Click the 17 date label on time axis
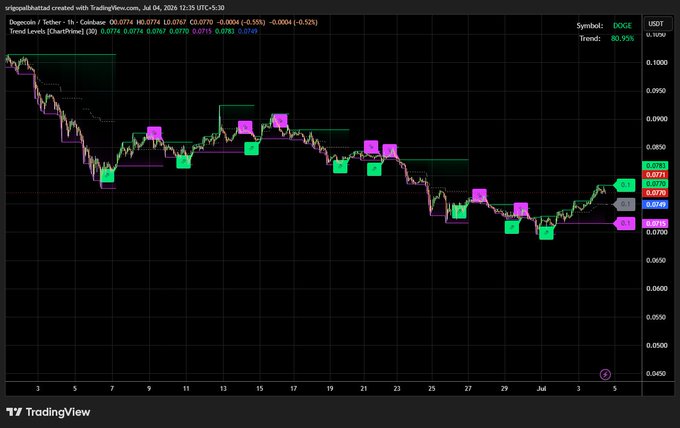Screen dimensions: 680x428 point(294,389)
